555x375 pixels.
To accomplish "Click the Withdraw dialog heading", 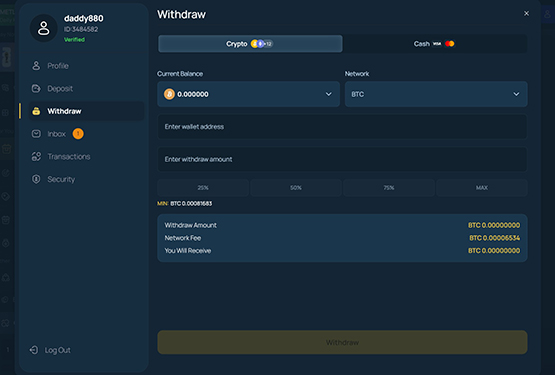I will (x=182, y=15).
